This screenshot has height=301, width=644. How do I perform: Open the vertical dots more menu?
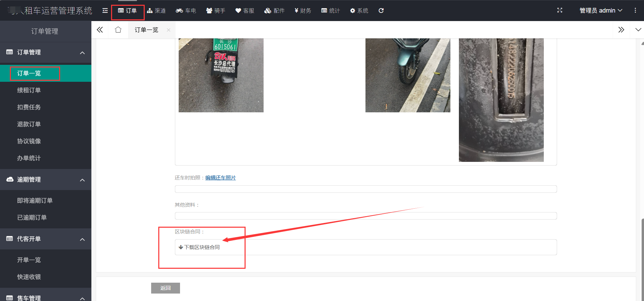click(x=635, y=11)
